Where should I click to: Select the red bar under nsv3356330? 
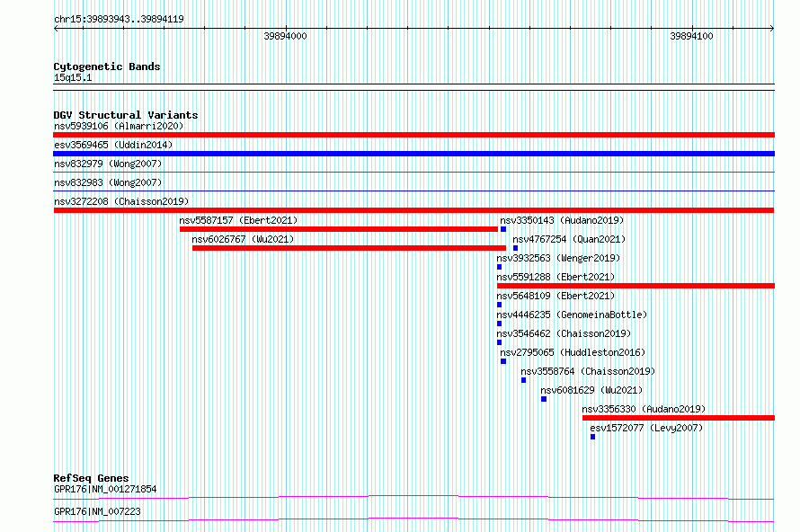pyautogui.click(x=679, y=418)
